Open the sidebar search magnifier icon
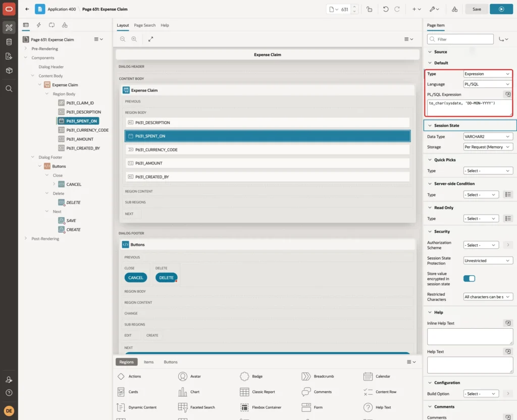517x420 pixels. coord(9,89)
